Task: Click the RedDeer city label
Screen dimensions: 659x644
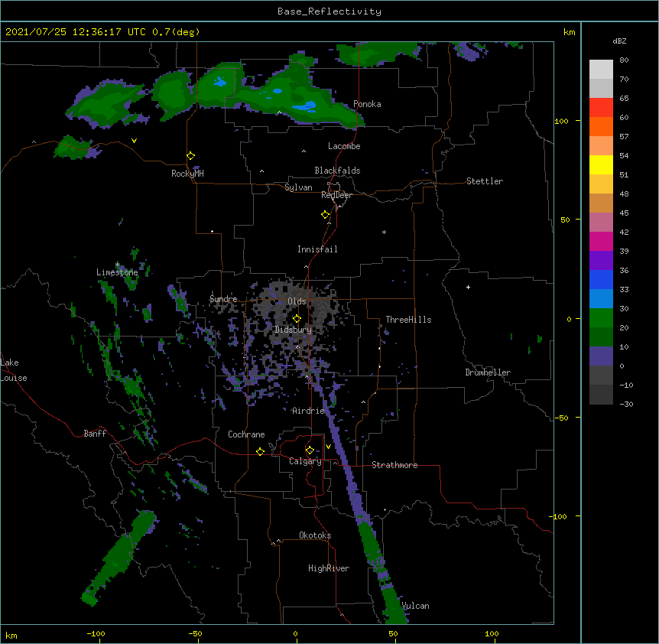Action: 336,195
